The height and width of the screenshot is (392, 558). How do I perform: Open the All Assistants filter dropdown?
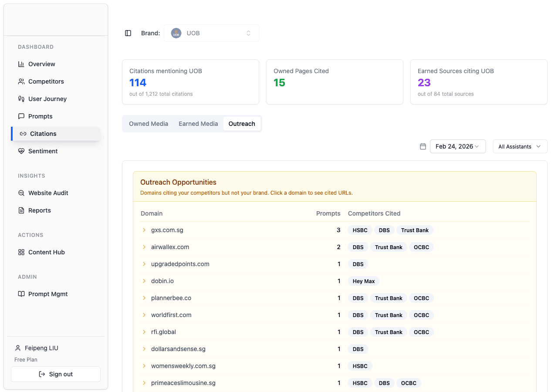click(x=520, y=146)
